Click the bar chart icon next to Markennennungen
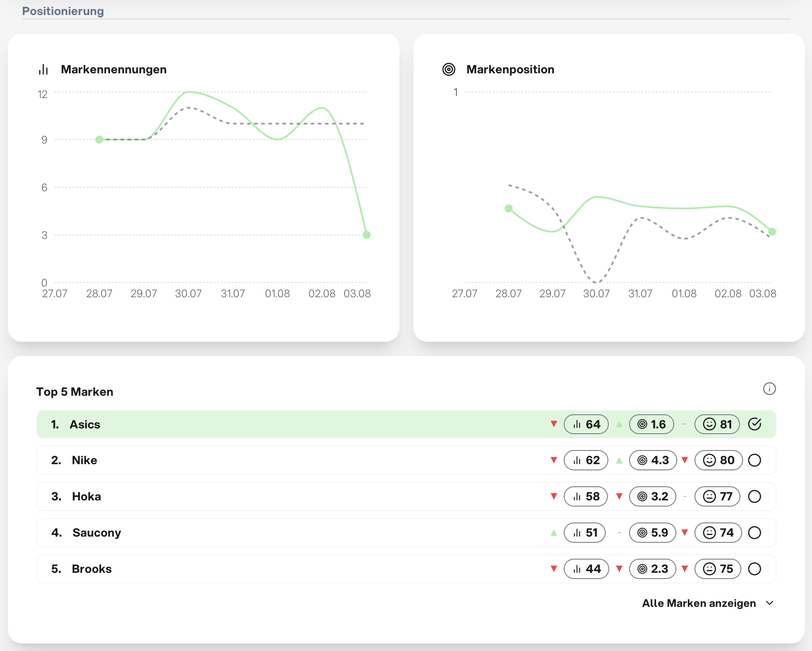Screen dimensions: 812x651 tap(43, 69)
